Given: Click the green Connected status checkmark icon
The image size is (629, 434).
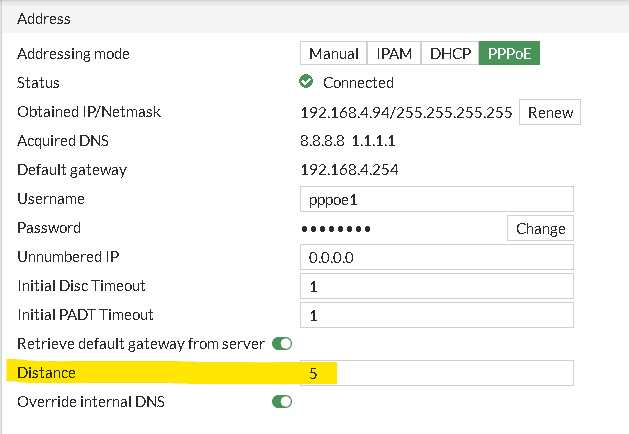Looking at the screenshot, I should coord(306,81).
